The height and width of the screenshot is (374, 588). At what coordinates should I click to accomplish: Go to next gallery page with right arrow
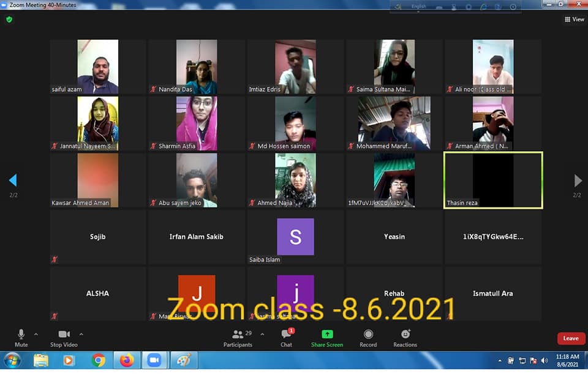(x=578, y=181)
